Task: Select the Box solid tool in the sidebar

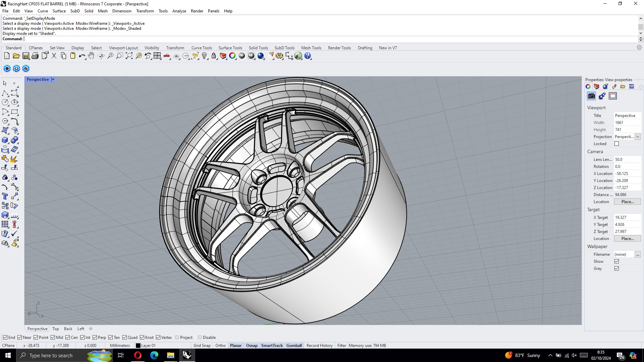Action: pyautogui.click(x=5, y=140)
